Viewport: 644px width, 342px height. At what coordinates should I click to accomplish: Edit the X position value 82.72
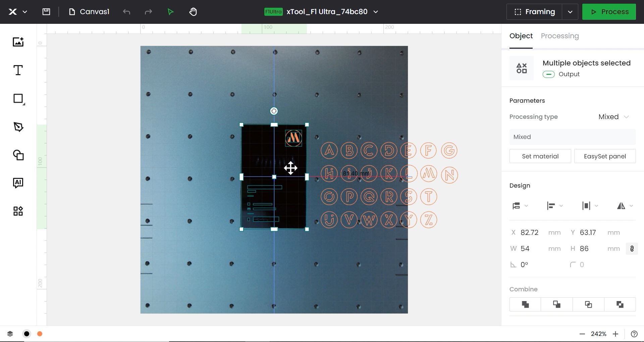pyautogui.click(x=530, y=233)
